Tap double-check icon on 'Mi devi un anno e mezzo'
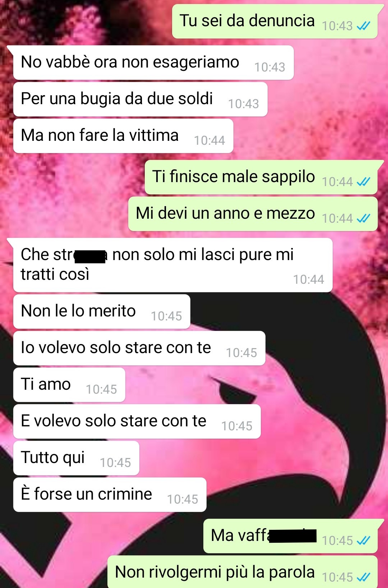Image resolution: width=388 pixels, height=588 pixels. pos(363,218)
